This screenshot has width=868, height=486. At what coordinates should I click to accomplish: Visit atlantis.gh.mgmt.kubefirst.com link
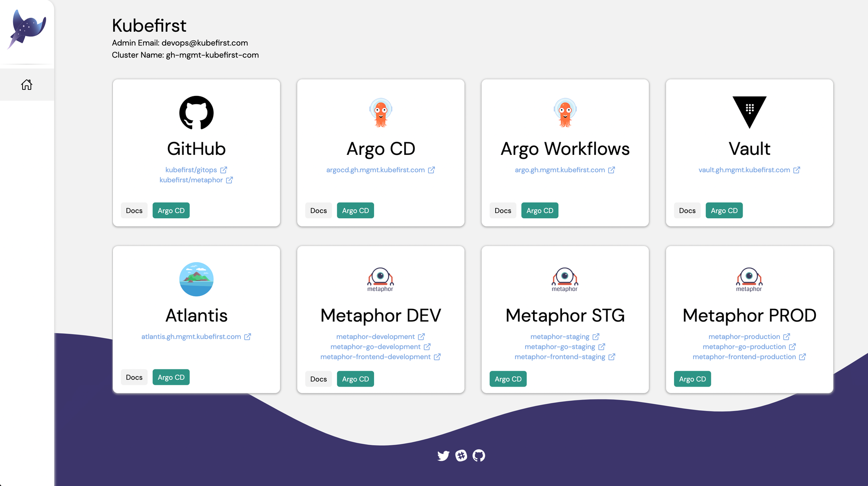191,336
